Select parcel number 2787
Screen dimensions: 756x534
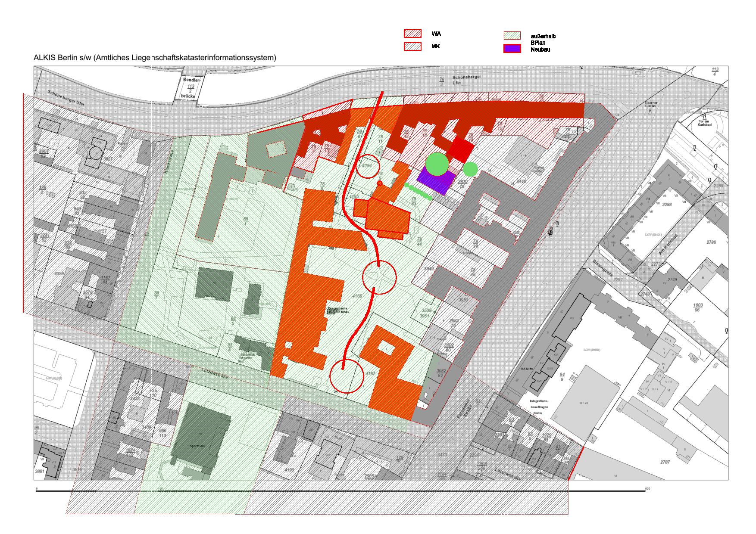click(x=665, y=462)
